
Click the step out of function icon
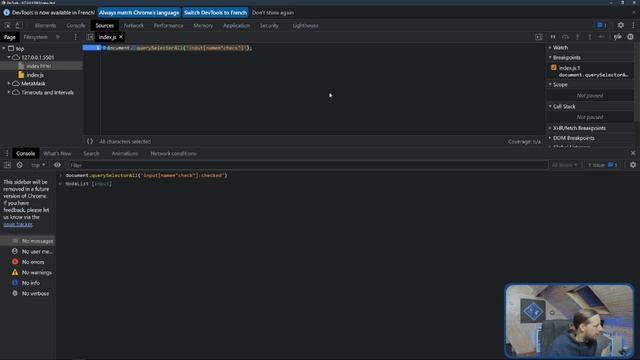(x=590, y=37)
